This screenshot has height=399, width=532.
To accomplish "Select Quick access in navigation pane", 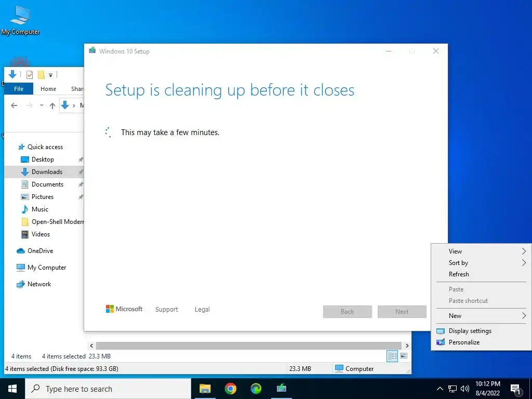I will 45,147.
